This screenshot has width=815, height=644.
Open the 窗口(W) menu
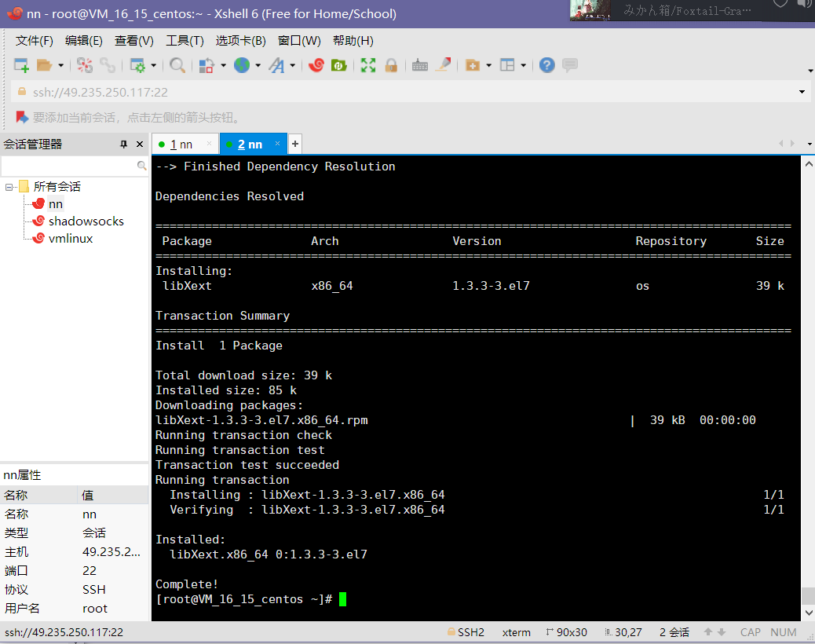(x=299, y=41)
